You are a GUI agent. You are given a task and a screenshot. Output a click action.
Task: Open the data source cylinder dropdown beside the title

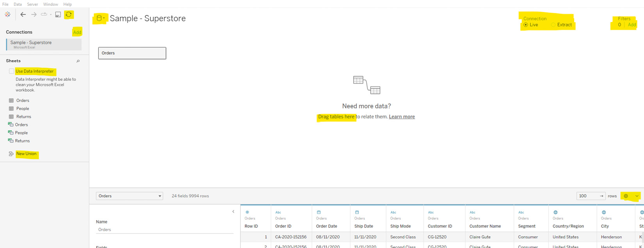100,18
